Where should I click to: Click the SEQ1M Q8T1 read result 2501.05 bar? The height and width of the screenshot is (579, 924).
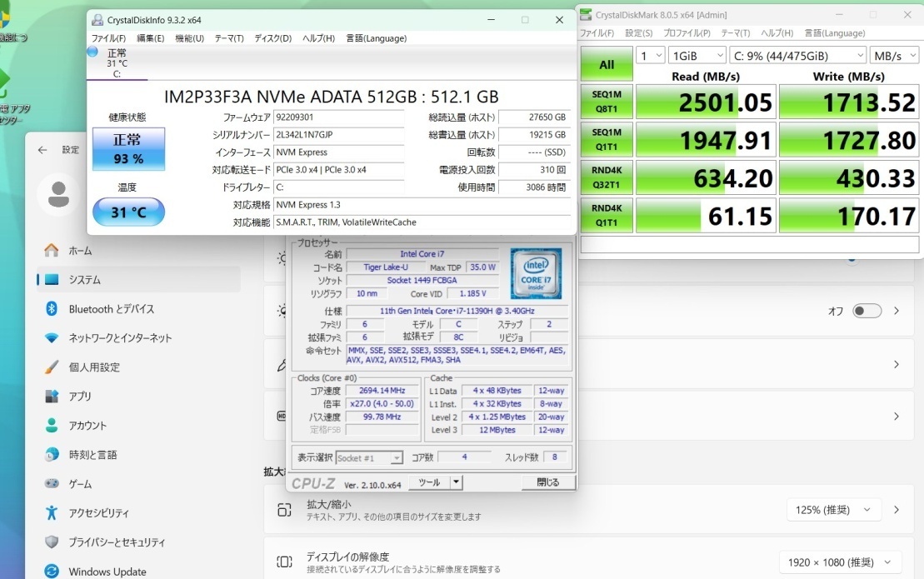(x=706, y=102)
